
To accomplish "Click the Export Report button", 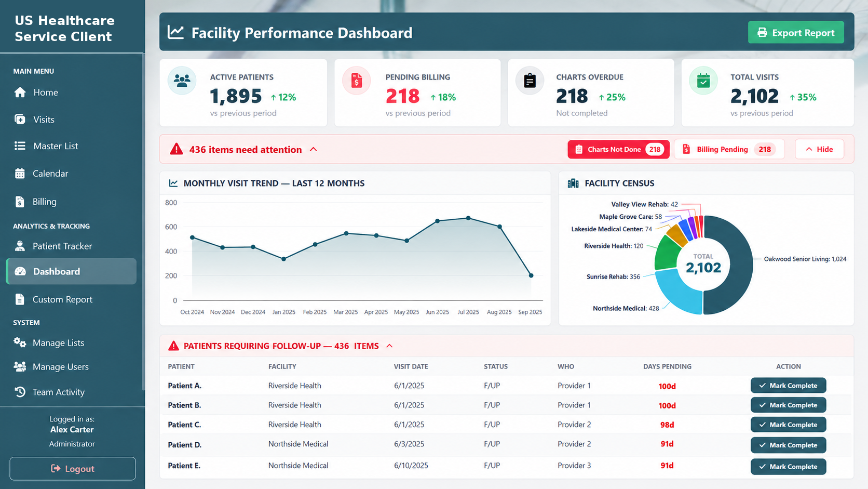I will (x=796, y=33).
